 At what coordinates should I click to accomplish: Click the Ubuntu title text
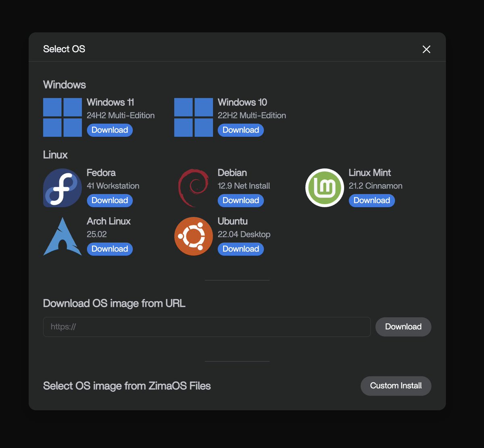click(233, 221)
